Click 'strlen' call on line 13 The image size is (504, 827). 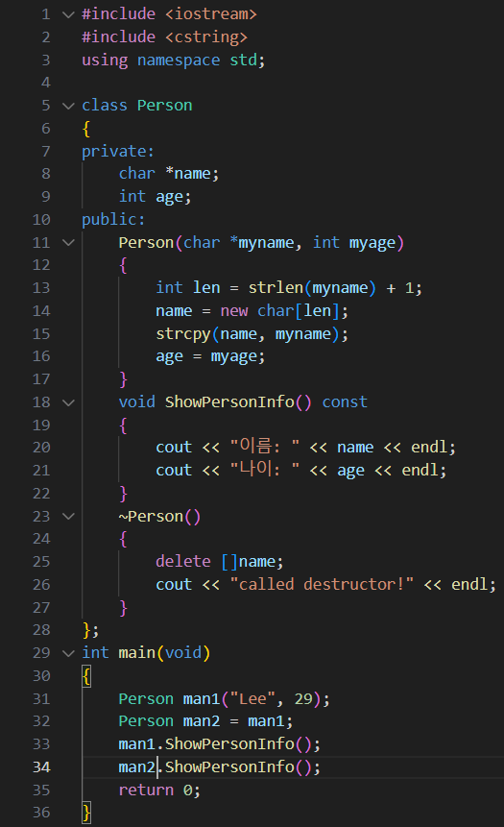tap(276, 288)
